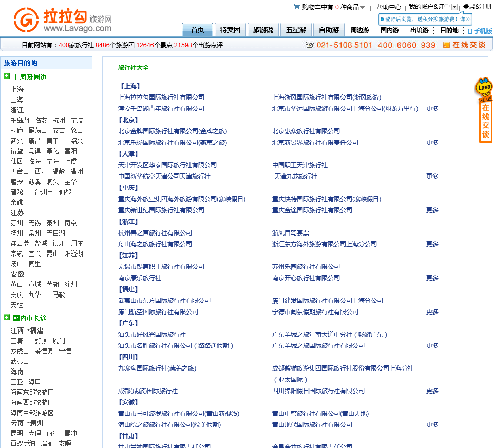
Task: Select 普陀山 in the sidebar
Action: 20,192
